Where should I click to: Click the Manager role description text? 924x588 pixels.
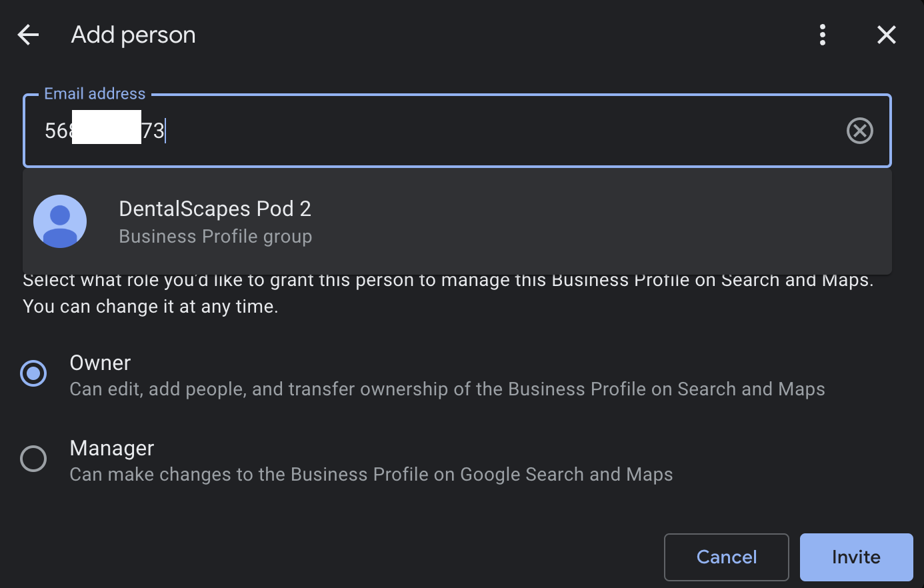(371, 475)
